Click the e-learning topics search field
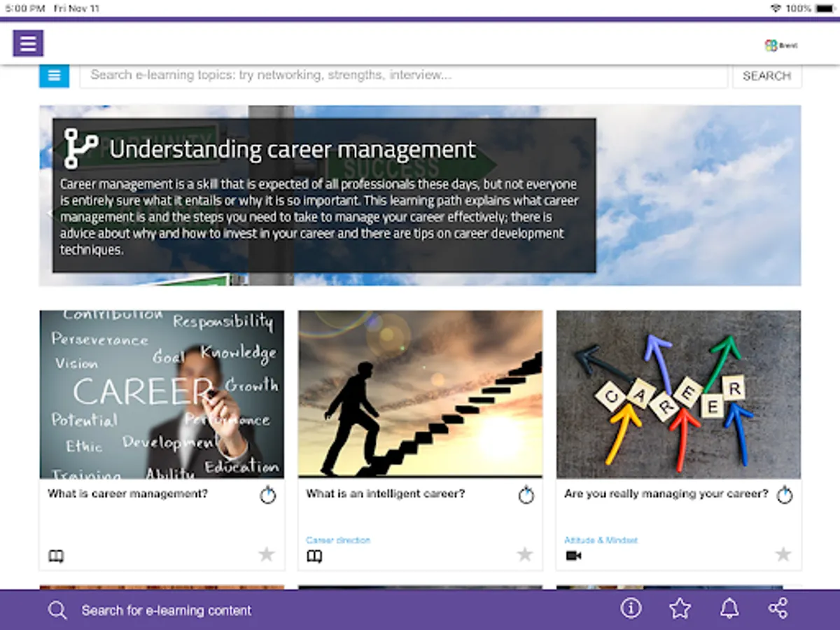 pyautogui.click(x=404, y=76)
